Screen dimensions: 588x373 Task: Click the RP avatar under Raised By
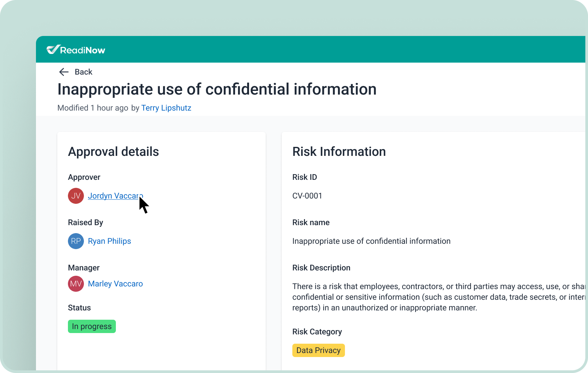(x=76, y=241)
